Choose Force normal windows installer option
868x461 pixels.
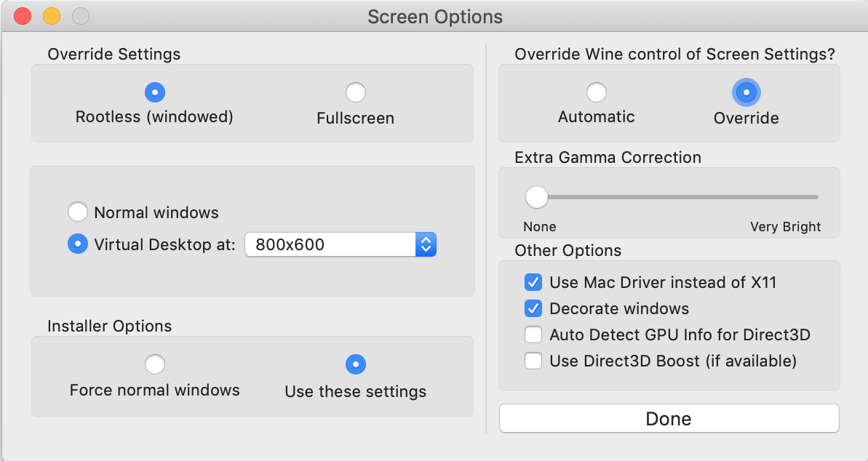tap(155, 364)
